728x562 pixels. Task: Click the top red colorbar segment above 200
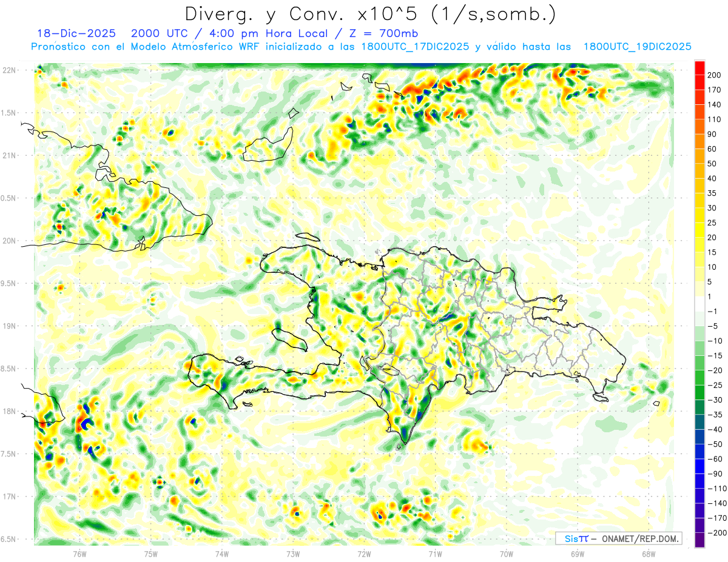click(699, 67)
